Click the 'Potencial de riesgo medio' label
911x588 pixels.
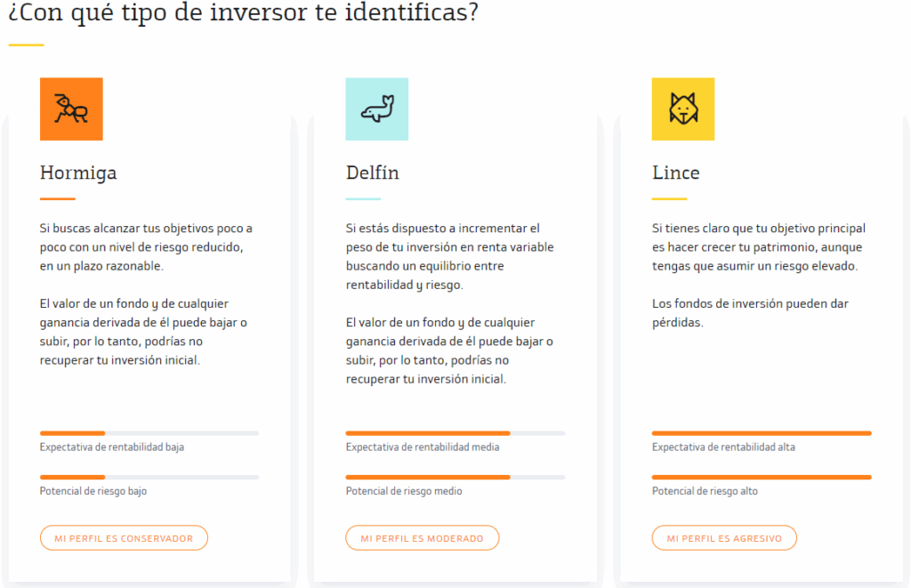pos(404,491)
